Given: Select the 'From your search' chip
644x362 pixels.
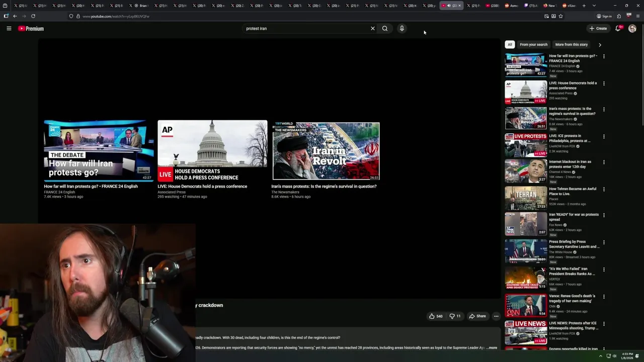Looking at the screenshot, I should tap(533, 44).
